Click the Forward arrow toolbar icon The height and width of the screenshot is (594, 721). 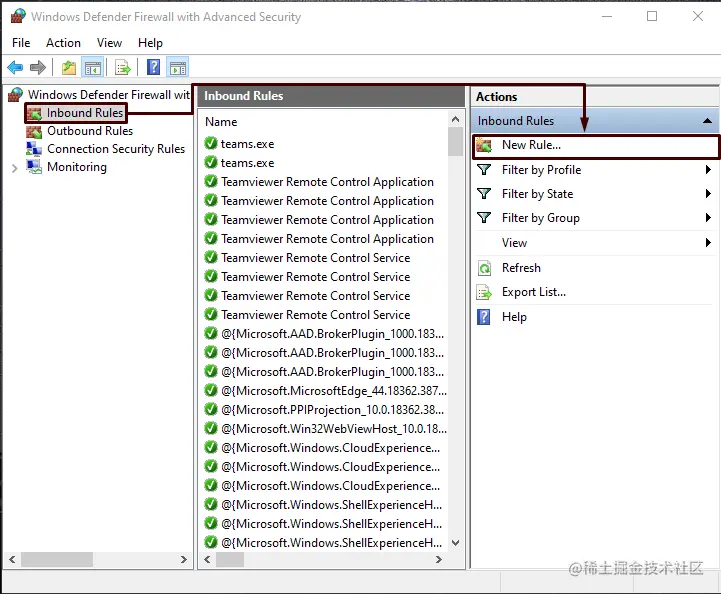38,68
